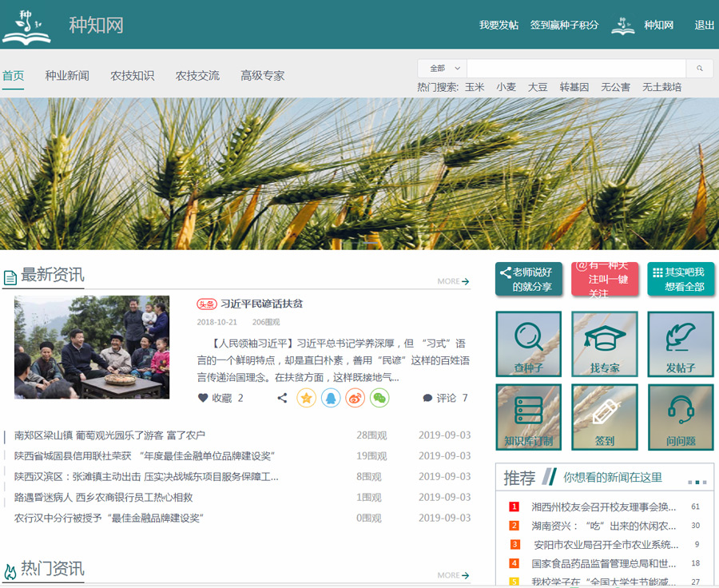Open the 知识库订制 database tile
719x588 pixels.
click(528, 417)
